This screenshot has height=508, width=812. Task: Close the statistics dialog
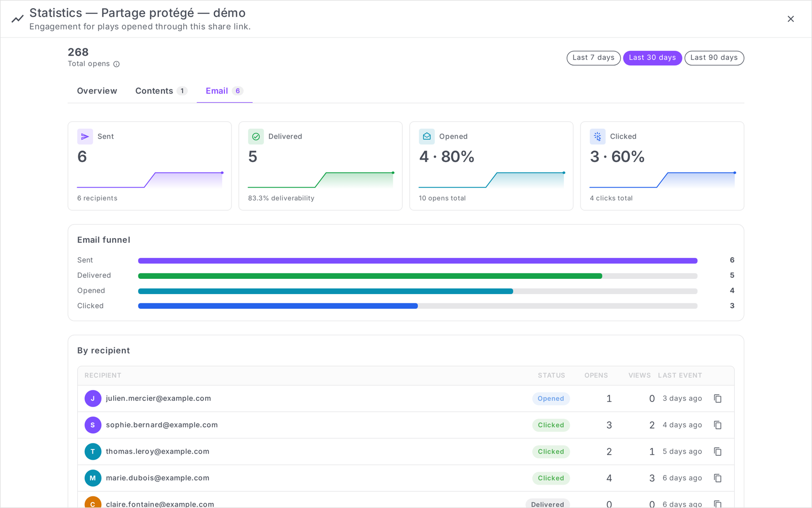(791, 19)
